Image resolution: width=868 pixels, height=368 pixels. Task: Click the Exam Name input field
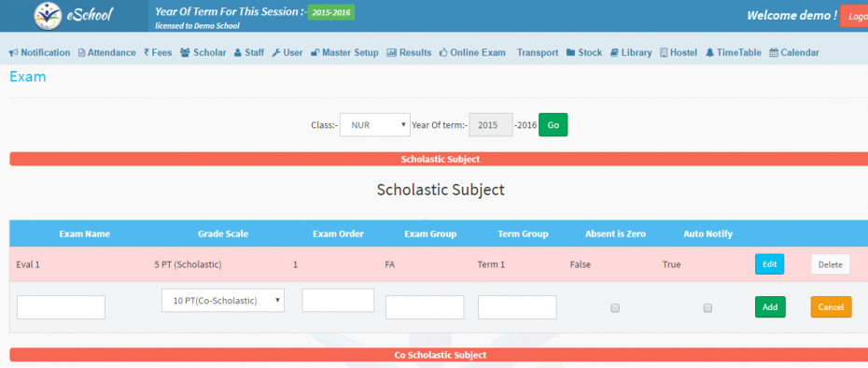pyautogui.click(x=61, y=307)
